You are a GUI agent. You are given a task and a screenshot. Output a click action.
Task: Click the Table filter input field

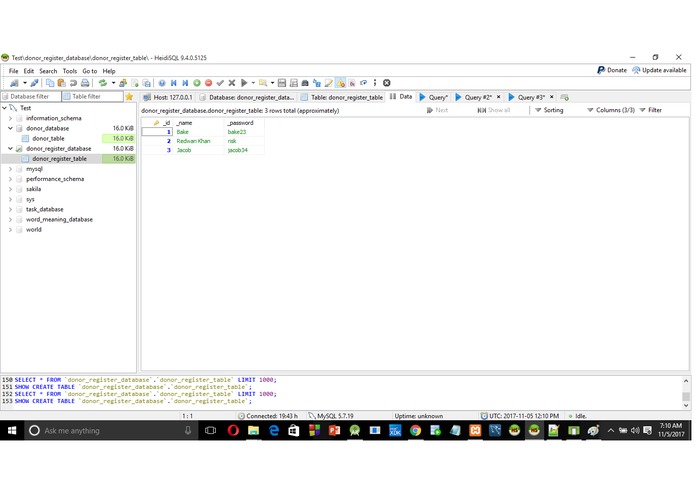[x=92, y=97]
